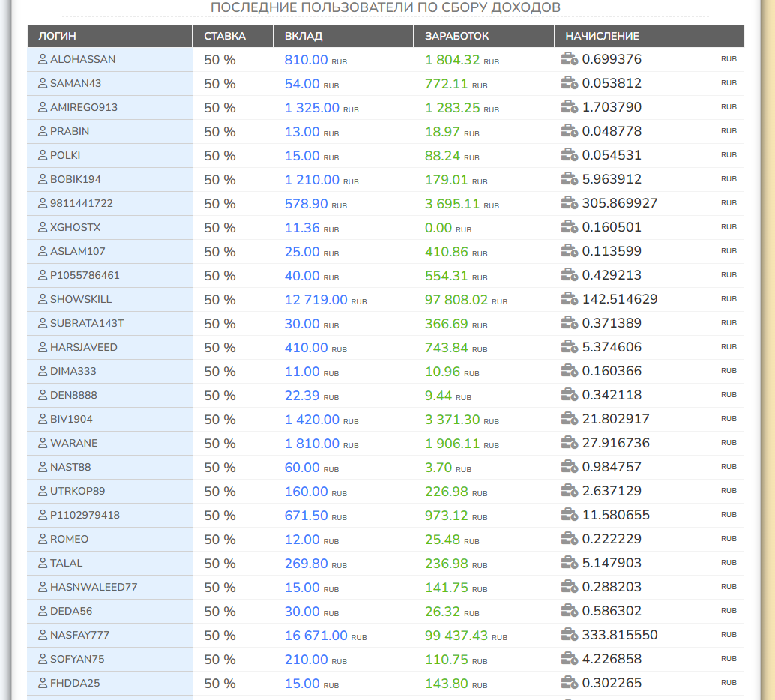Click the accrual briefcase icon beside 27.916736
This screenshot has width=775, height=700.
click(570, 442)
